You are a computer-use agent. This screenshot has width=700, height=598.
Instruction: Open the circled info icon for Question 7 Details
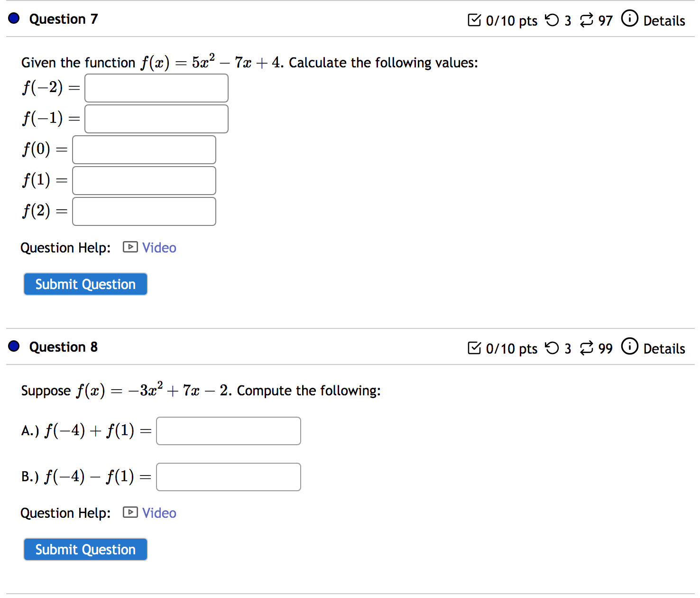pyautogui.click(x=629, y=20)
